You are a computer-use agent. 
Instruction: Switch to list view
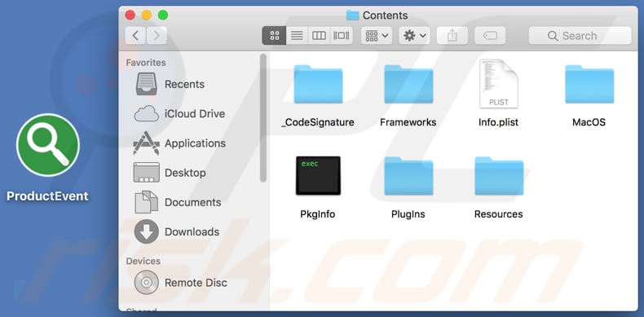click(297, 36)
